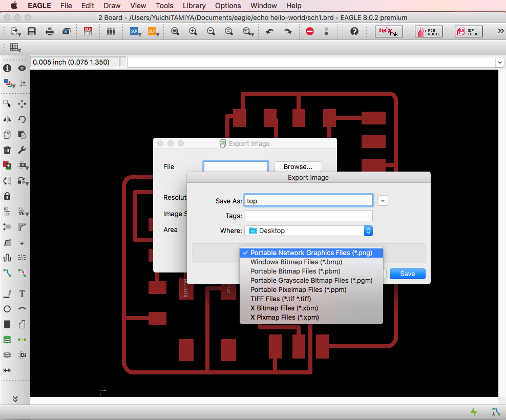Select the Circle tool

pos(7,309)
